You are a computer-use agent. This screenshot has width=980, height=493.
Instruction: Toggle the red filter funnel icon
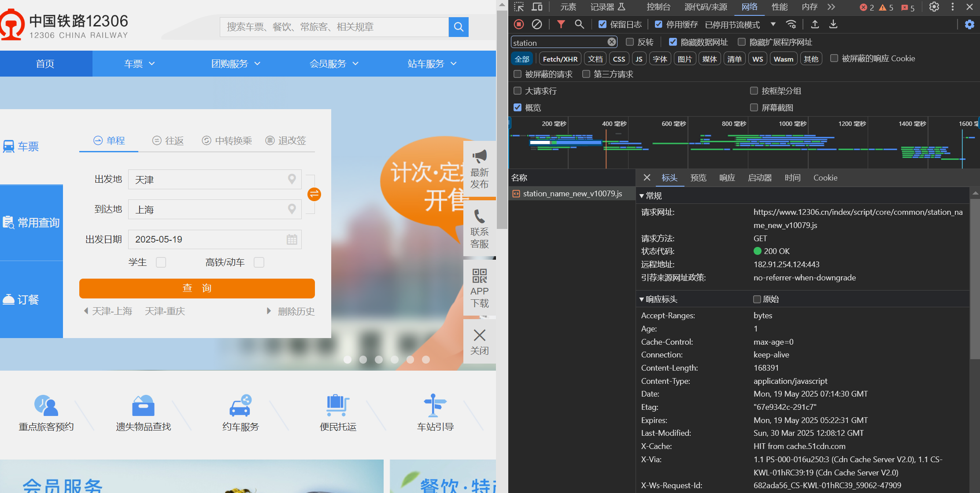[561, 24]
